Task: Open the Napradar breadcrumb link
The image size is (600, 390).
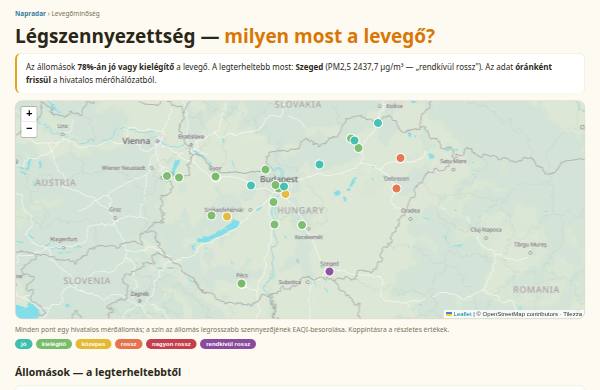Action: click(30, 14)
